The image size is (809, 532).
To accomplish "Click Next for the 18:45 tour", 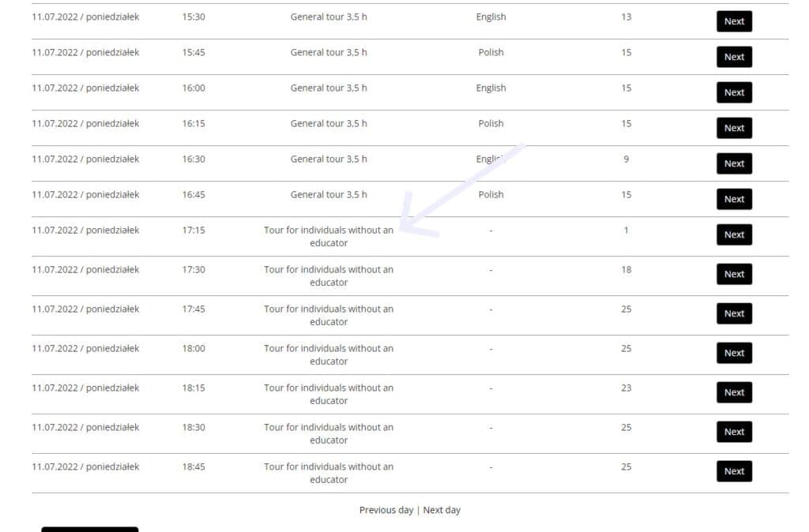I will tap(734, 471).
